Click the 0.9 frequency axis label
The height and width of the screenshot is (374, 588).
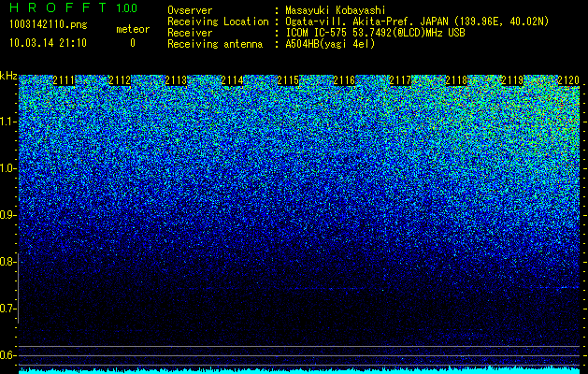(x=7, y=215)
